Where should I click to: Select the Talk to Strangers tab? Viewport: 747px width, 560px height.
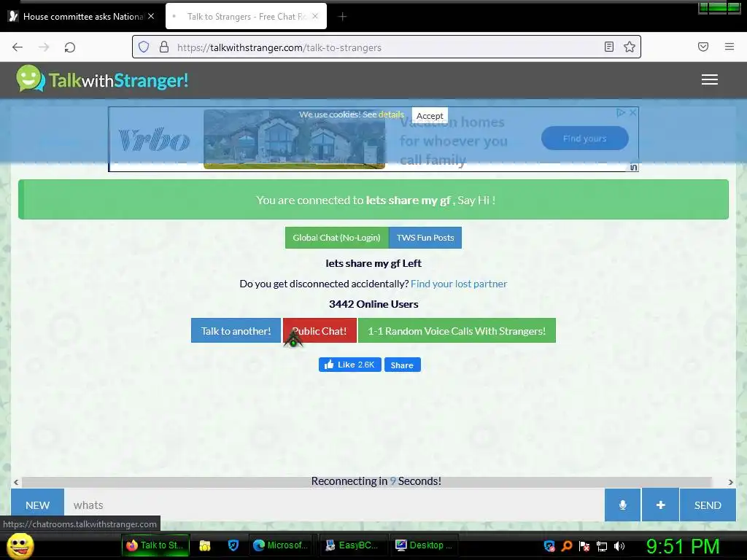click(246, 17)
